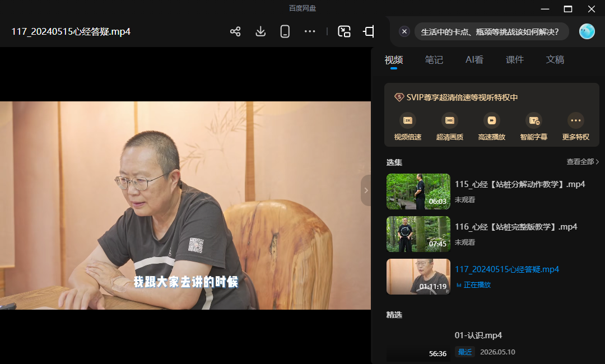The height and width of the screenshot is (364, 605).
Task: Click the 选集 section heading
Action: click(394, 162)
